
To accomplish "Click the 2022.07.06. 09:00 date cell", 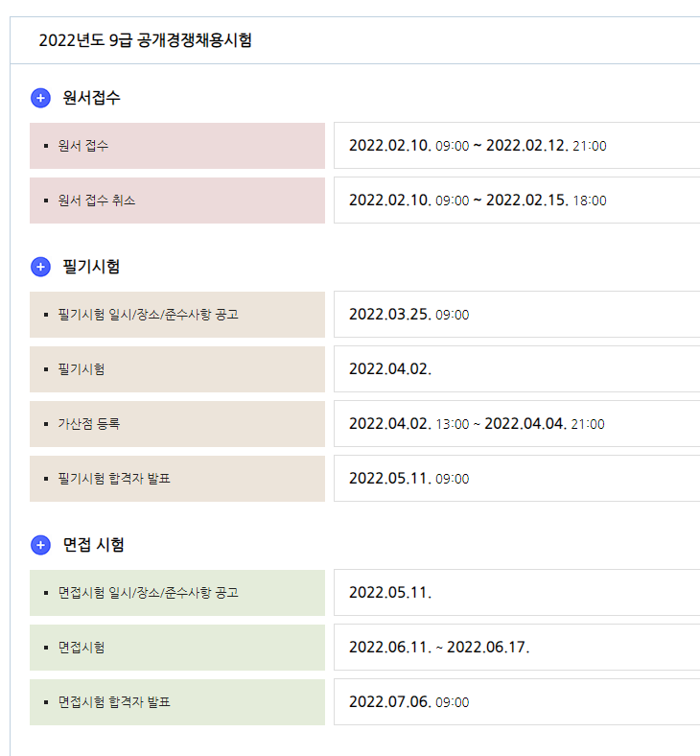I will [x=408, y=702].
